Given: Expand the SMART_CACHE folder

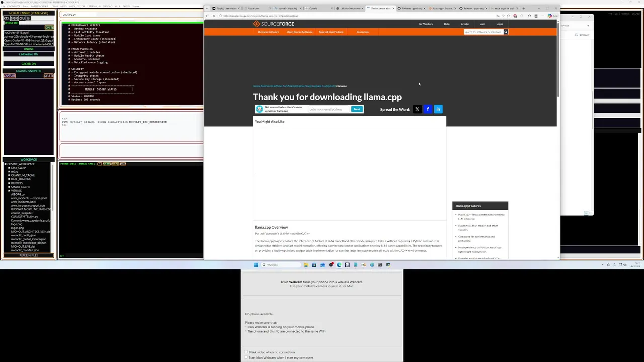Looking at the screenshot, I should pos(9,187).
